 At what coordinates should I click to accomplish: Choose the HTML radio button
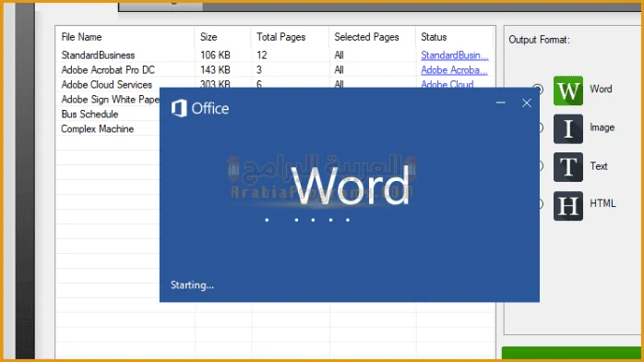[x=541, y=203]
